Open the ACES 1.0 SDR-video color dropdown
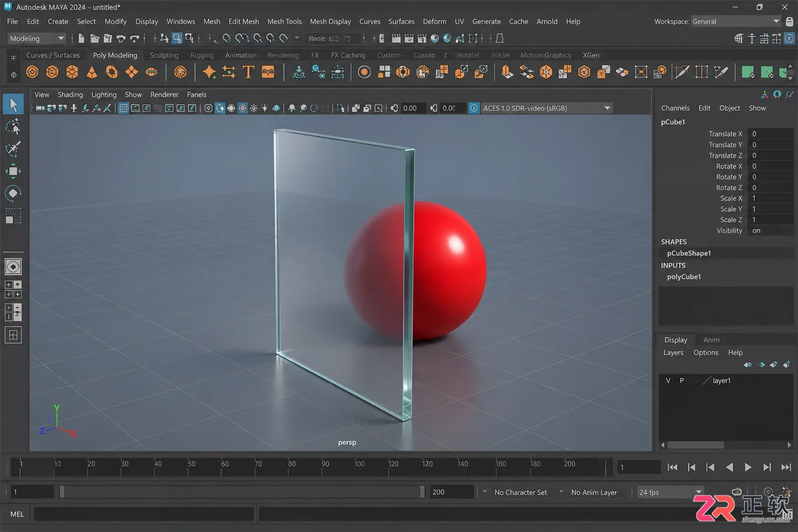Viewport: 798px width, 532px height. [x=546, y=108]
